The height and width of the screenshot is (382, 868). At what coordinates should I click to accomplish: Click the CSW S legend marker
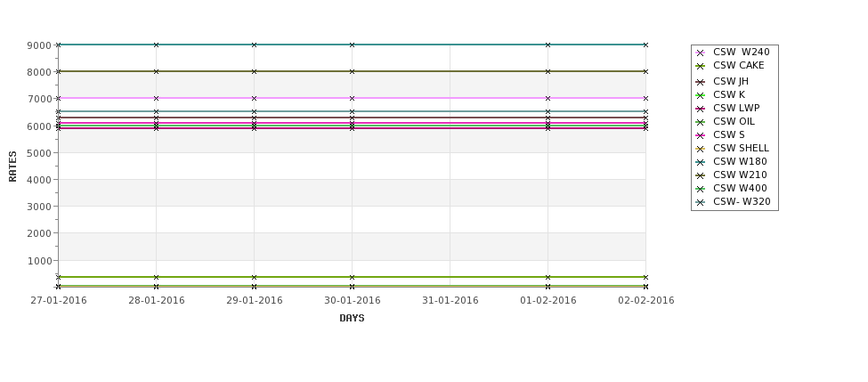[701, 135]
